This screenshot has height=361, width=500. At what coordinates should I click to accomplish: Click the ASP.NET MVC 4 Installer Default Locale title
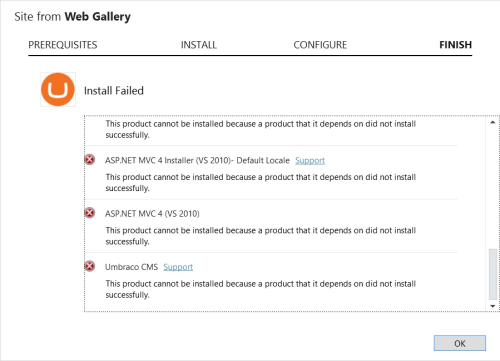point(197,160)
